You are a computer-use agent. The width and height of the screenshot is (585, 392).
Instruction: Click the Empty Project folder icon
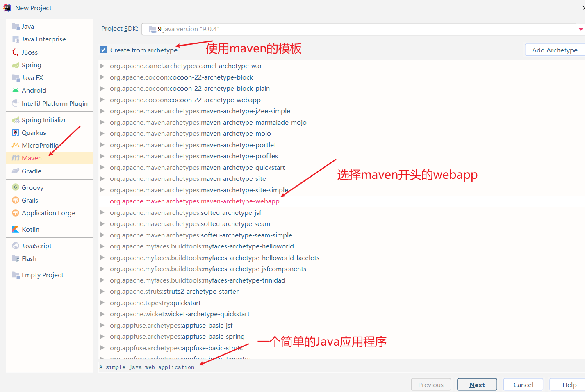point(16,275)
